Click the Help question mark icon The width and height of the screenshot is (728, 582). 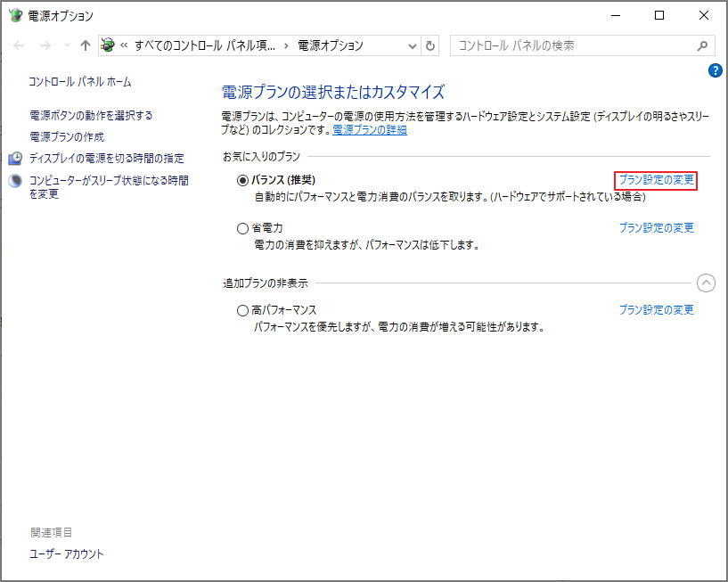pyautogui.click(x=715, y=70)
